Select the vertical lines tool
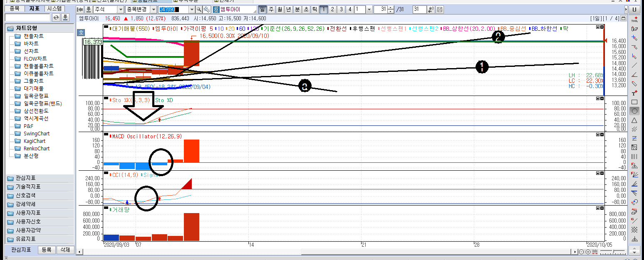This screenshot has height=260, width=644. point(634,157)
